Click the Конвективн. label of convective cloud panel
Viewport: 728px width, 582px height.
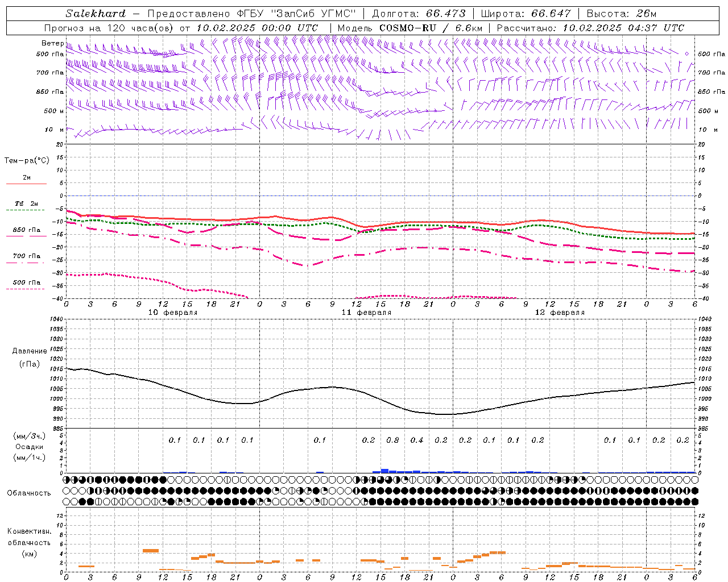coord(29,531)
